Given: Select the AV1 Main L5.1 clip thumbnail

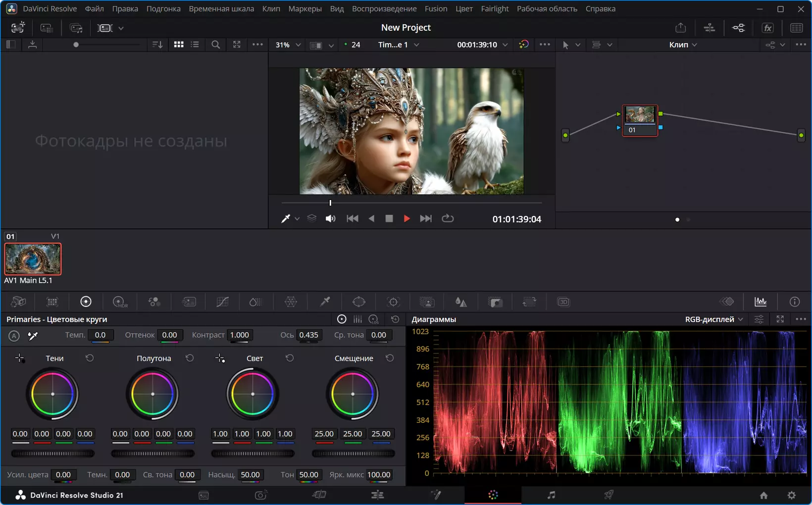Looking at the screenshot, I should [x=33, y=259].
